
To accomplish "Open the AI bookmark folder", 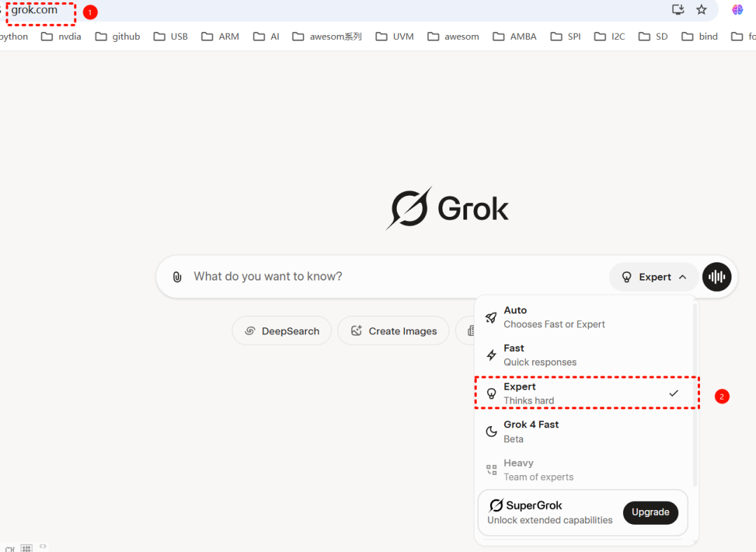I will (x=266, y=36).
